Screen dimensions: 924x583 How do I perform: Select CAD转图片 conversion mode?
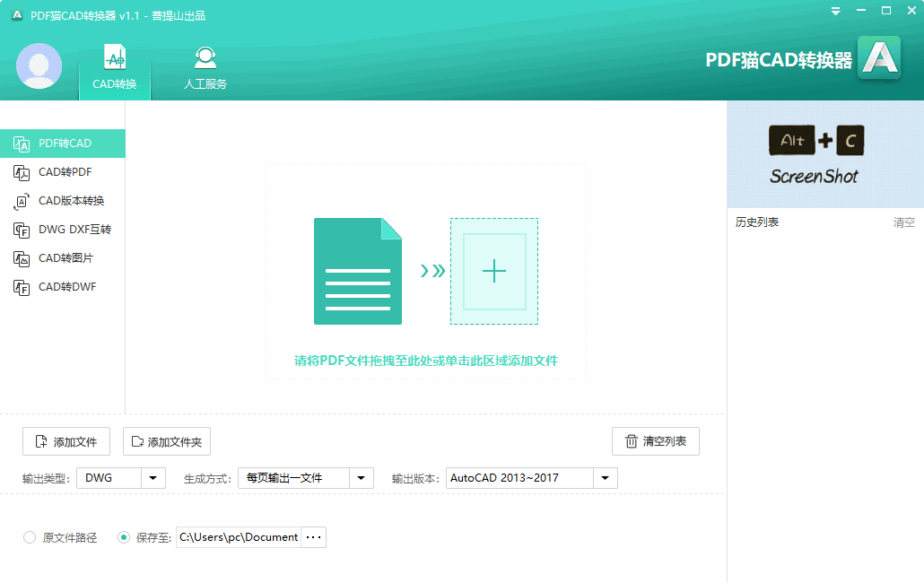63,258
